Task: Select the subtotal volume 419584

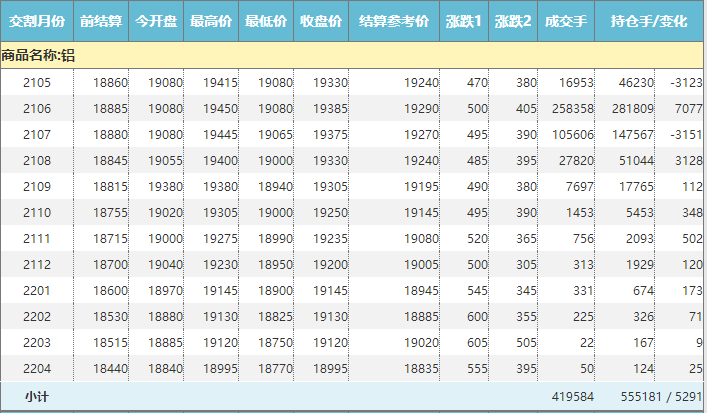Action: coord(573,397)
